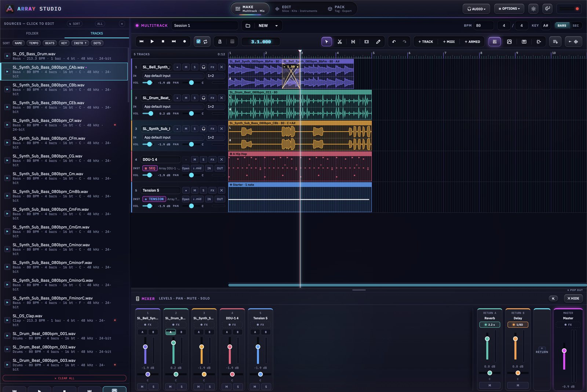Image resolution: width=587 pixels, height=392 pixels.
Task: Click the transport record button
Action: 185,42
